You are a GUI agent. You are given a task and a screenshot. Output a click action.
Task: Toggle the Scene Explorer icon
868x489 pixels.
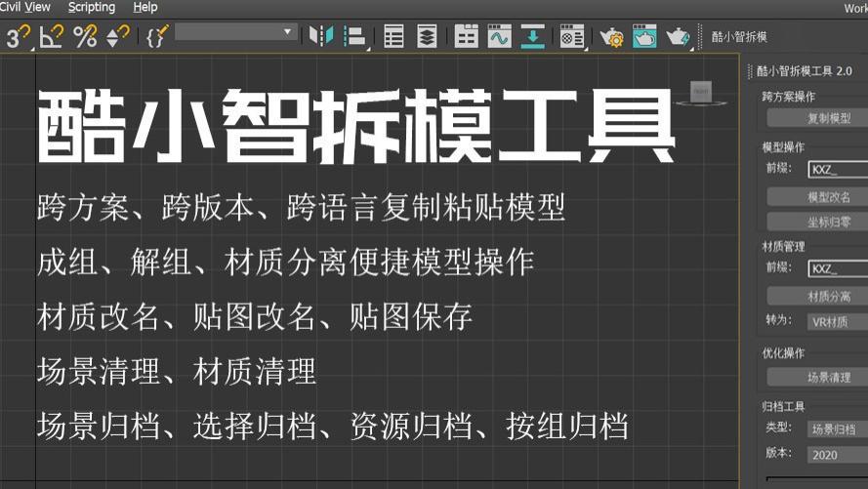pyautogui.click(x=393, y=36)
